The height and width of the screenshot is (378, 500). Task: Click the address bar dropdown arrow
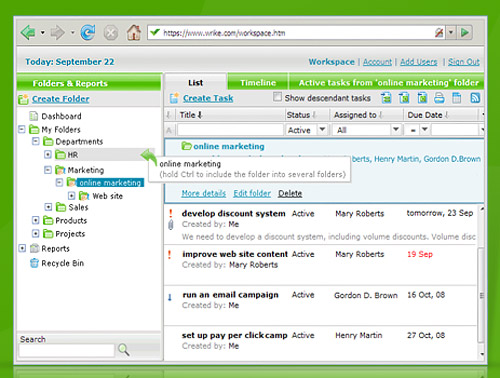451,33
